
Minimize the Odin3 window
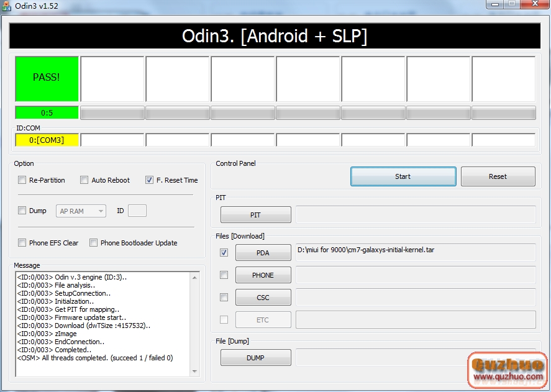coord(495,4)
